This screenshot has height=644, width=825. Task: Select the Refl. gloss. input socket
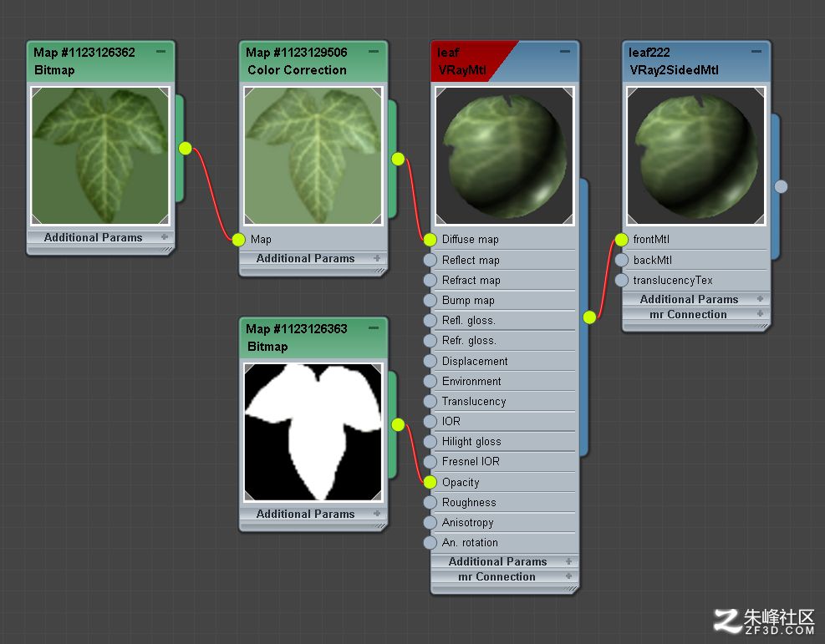pos(430,321)
